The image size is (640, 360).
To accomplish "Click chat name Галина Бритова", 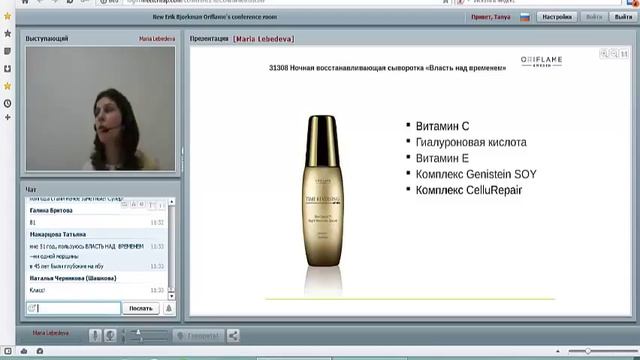I will click(x=51, y=211).
